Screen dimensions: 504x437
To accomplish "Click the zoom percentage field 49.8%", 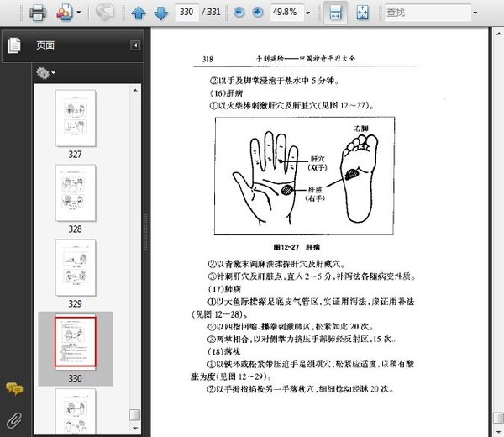I will pos(286,13).
